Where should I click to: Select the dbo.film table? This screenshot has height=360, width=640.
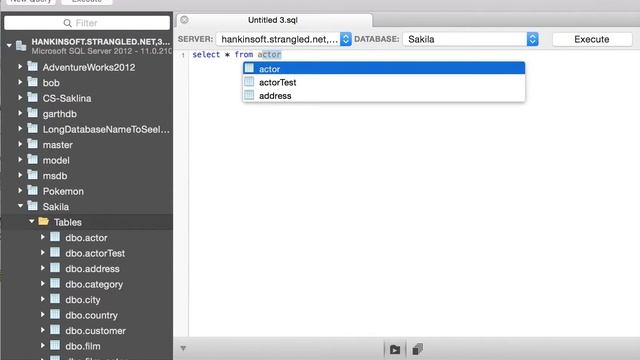pyautogui.click(x=82, y=346)
